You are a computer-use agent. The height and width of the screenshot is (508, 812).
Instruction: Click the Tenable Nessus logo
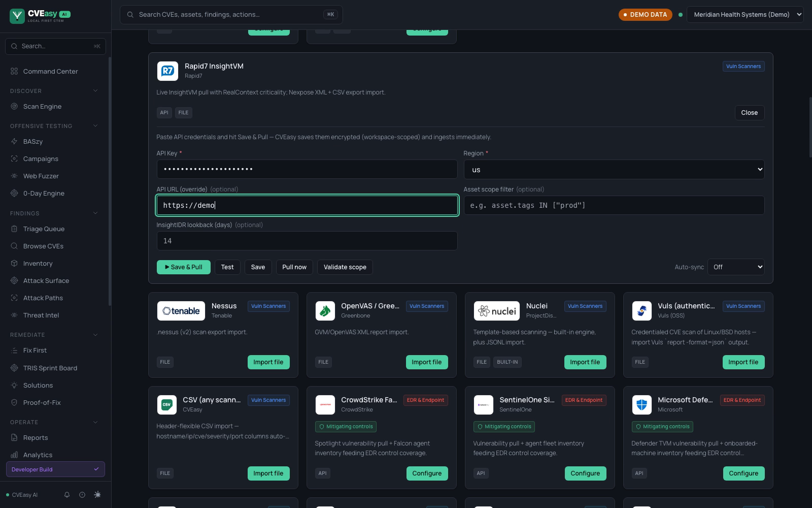[181, 311]
